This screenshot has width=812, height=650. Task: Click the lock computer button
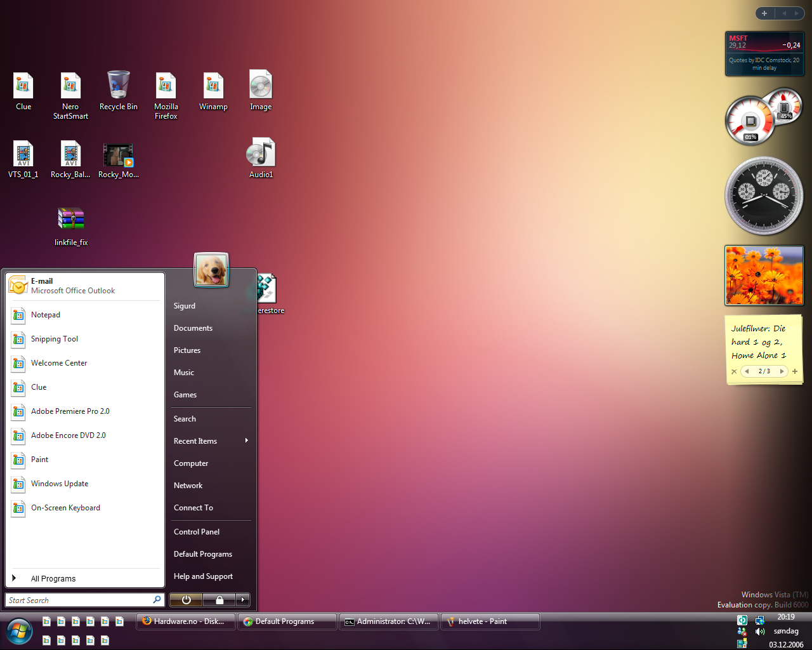[219, 600]
